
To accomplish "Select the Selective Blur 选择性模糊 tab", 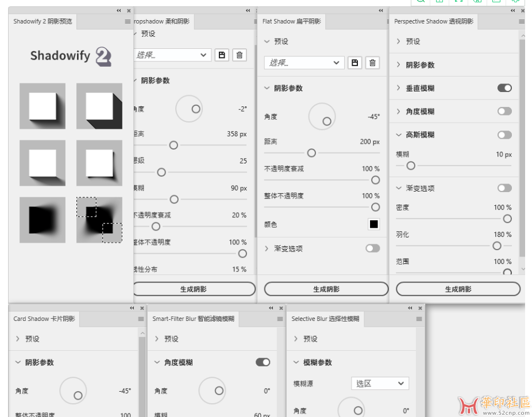I will pyautogui.click(x=325, y=319).
